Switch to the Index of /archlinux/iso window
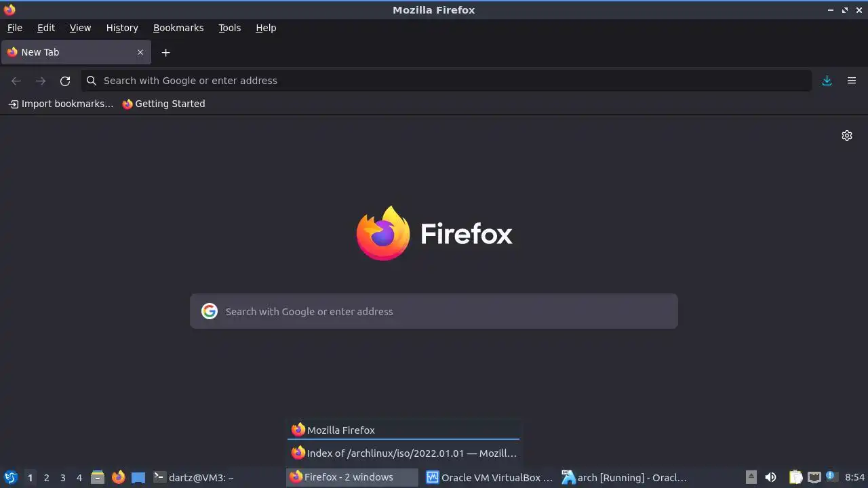This screenshot has width=868, height=488. 403,453
